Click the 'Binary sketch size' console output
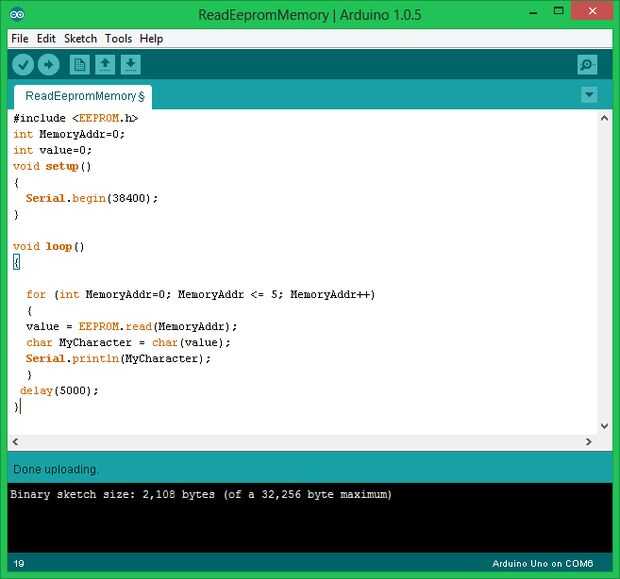This screenshot has width=620, height=579. click(201, 494)
